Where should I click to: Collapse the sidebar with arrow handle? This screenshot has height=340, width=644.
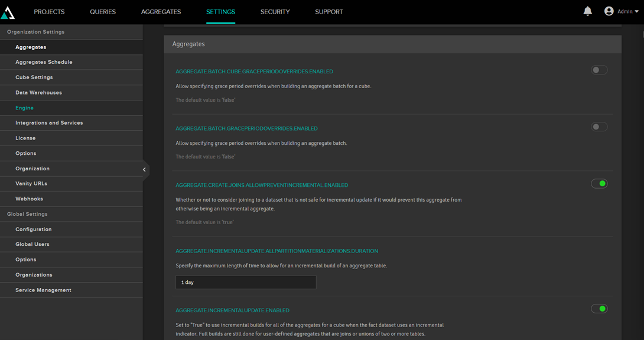[x=144, y=170]
